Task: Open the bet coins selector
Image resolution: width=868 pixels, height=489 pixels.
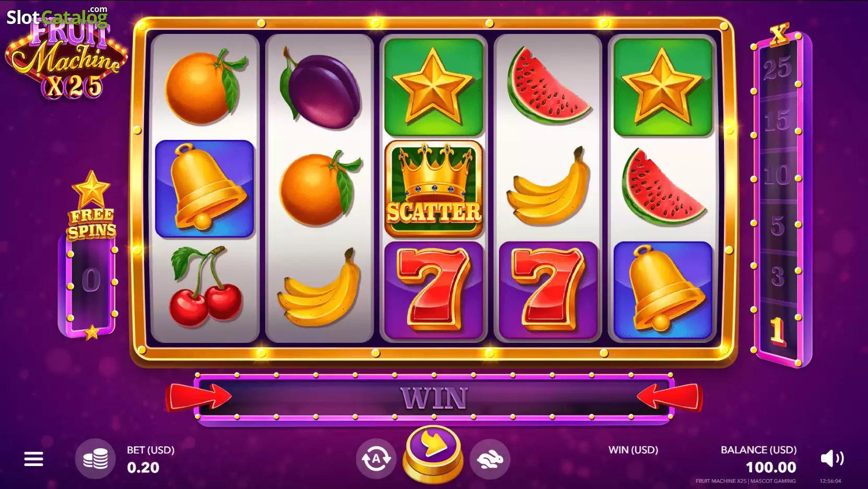Action: [96, 459]
